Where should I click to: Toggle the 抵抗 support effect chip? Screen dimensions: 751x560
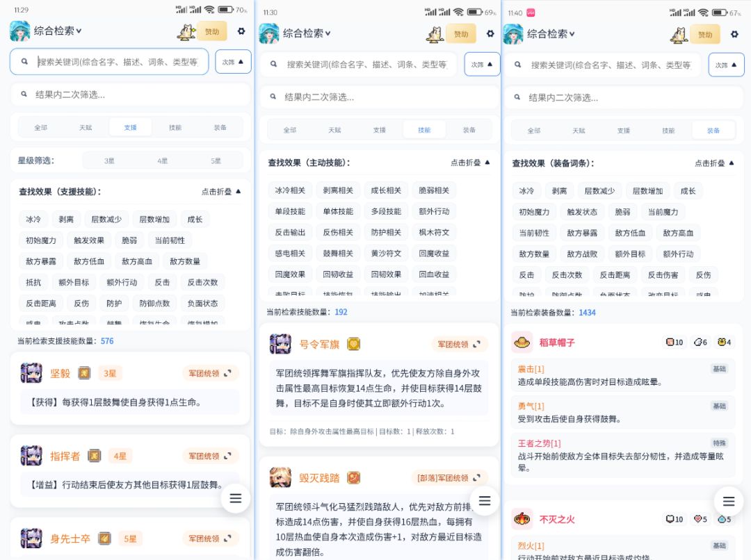pyautogui.click(x=33, y=282)
